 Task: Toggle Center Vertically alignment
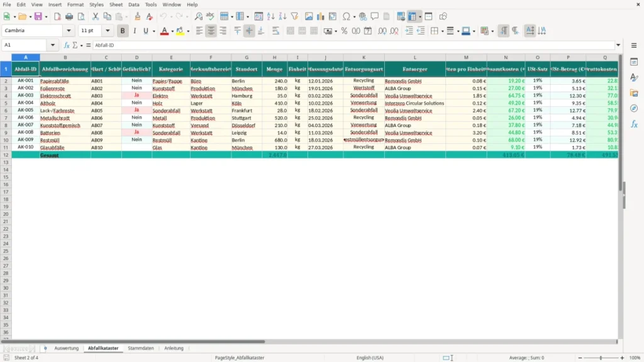pyautogui.click(x=249, y=31)
